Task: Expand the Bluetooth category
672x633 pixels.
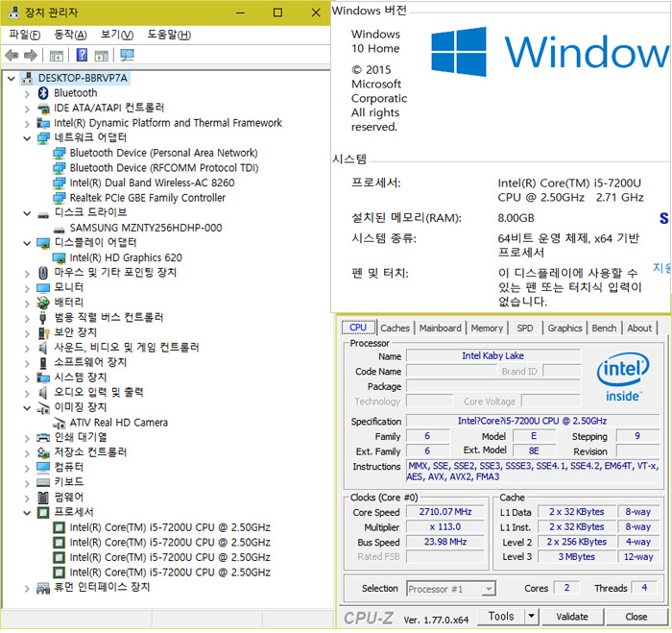Action: (x=26, y=93)
